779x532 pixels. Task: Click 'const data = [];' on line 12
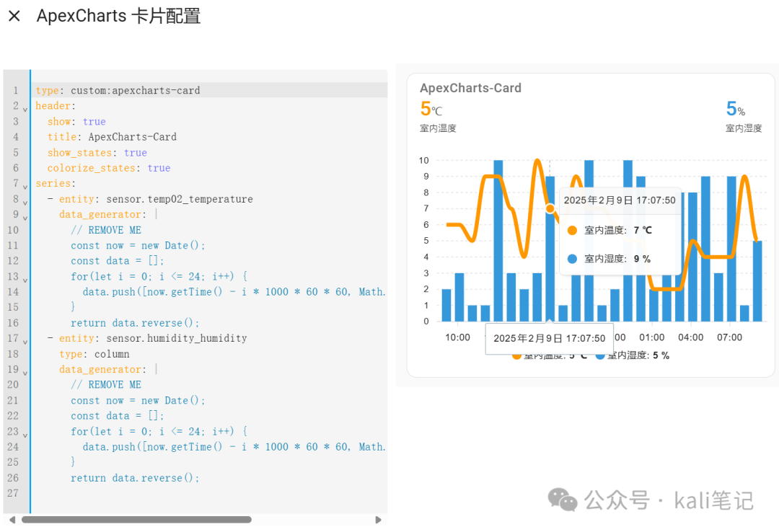[118, 261]
